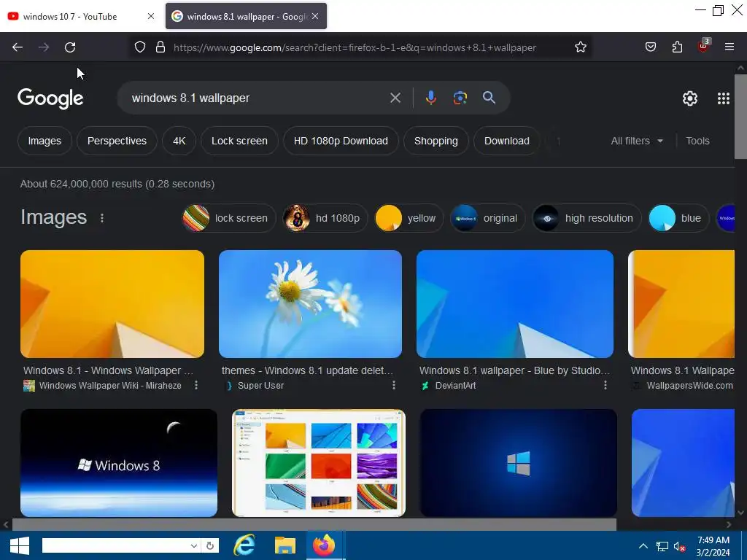747x560 pixels.
Task: Submit search with magnifier icon
Action: click(489, 98)
